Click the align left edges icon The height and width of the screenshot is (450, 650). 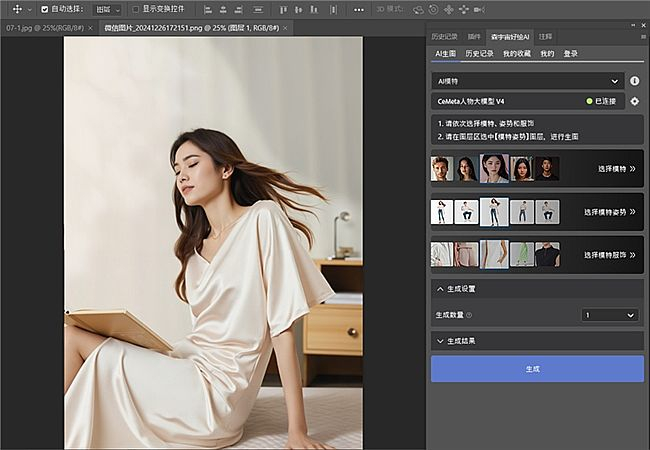209,9
